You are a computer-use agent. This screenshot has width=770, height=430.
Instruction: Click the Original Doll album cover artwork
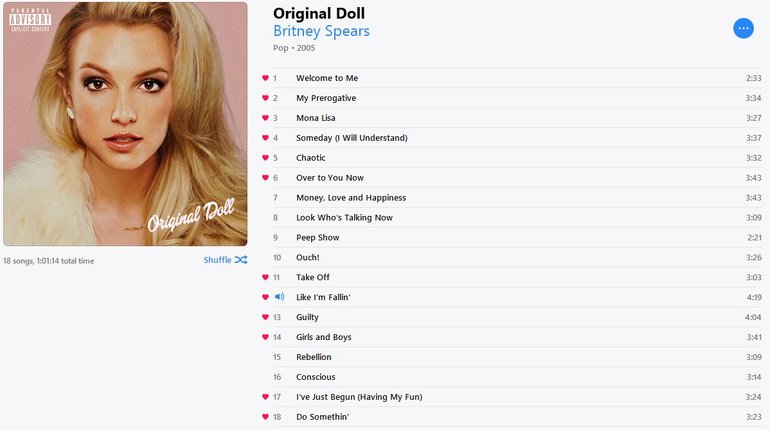125,124
